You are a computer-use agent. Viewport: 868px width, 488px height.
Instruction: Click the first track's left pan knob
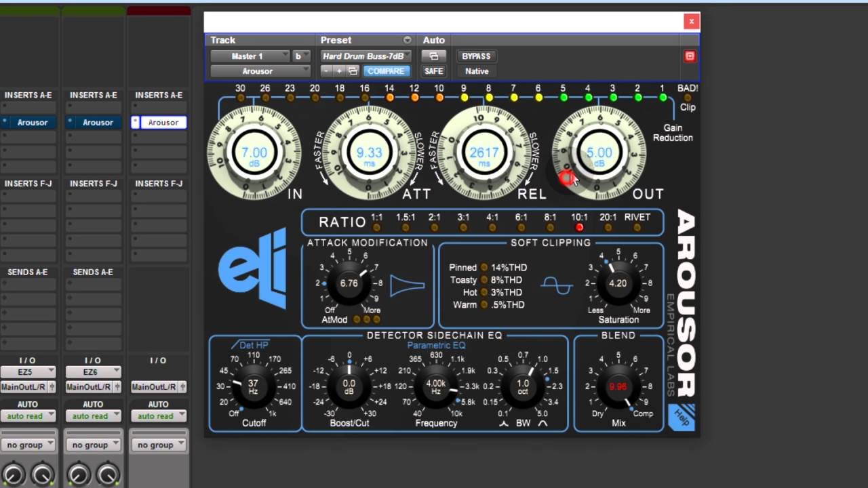tap(13, 476)
